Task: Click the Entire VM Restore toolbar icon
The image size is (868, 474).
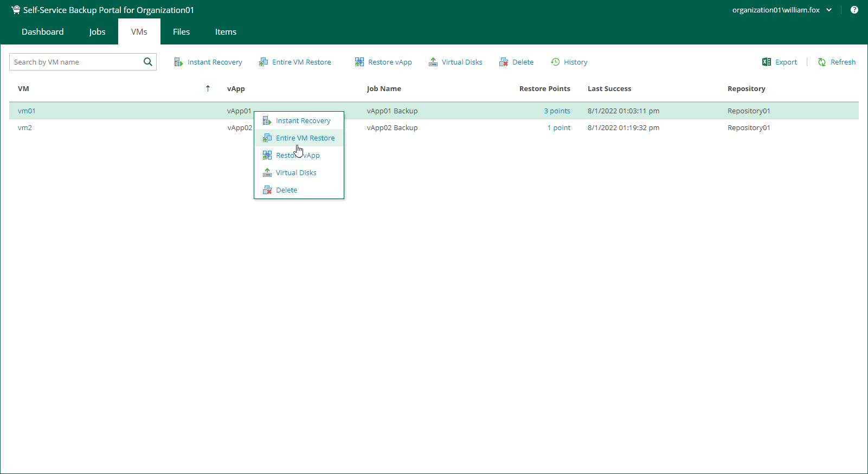Action: click(263, 62)
